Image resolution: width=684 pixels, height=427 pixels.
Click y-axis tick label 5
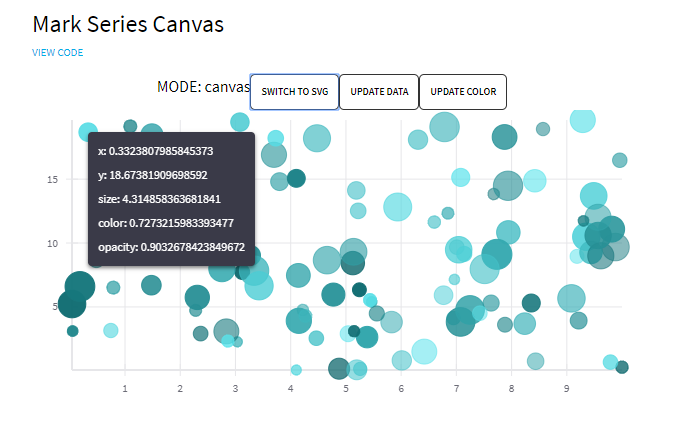point(55,306)
